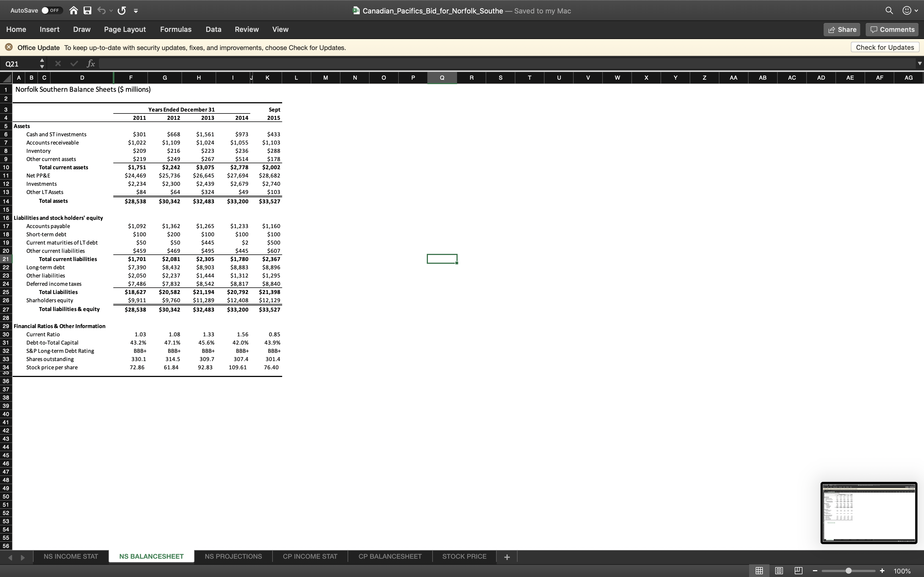Dismiss the Office Update notification bar

click(9, 47)
